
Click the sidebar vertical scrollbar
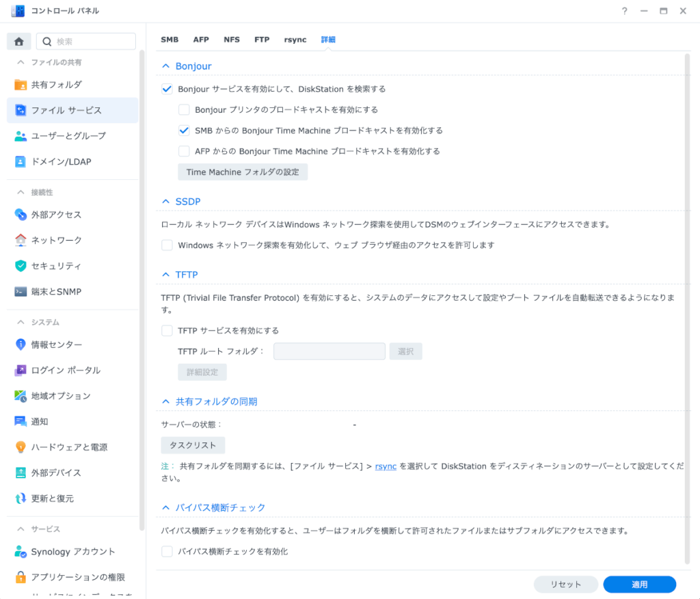[142, 291]
